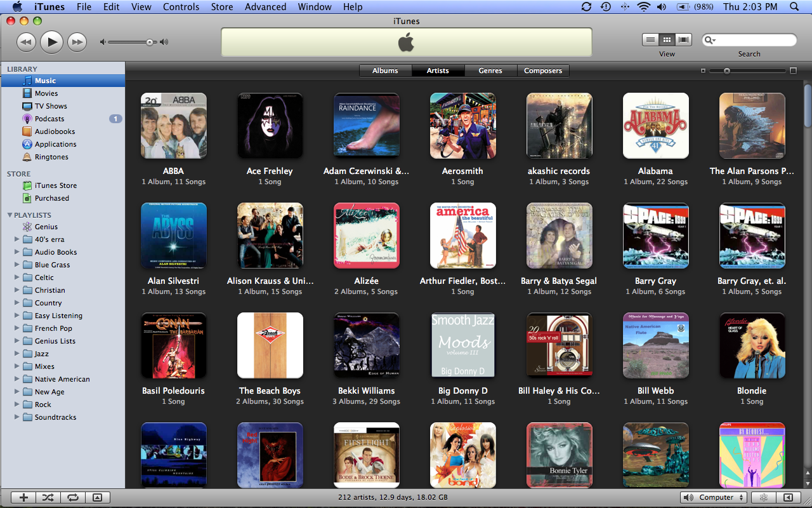This screenshot has width=812, height=508.
Task: Click the system volume menu bar icon
Action: click(662, 7)
